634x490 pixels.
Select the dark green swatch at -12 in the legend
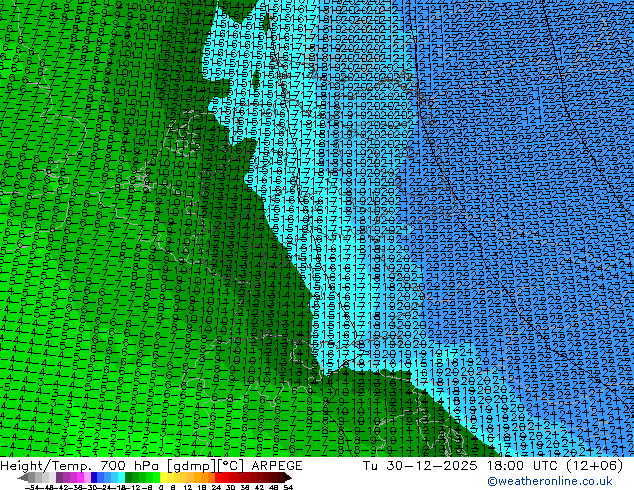tap(129, 477)
